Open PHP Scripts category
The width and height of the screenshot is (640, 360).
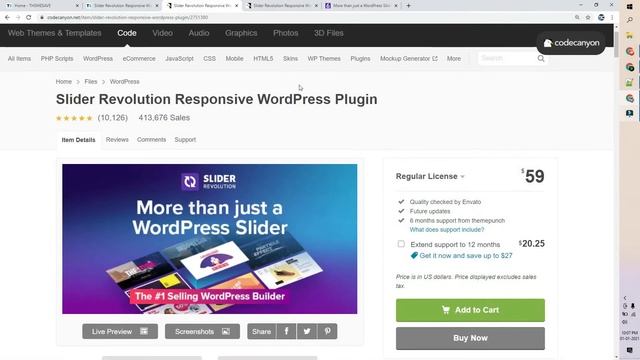[x=57, y=59]
